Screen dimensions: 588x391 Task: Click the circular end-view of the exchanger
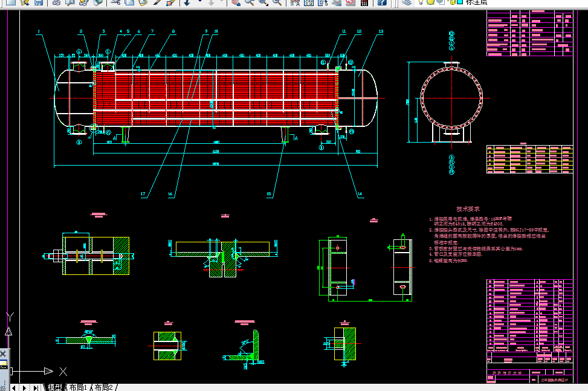tap(451, 99)
